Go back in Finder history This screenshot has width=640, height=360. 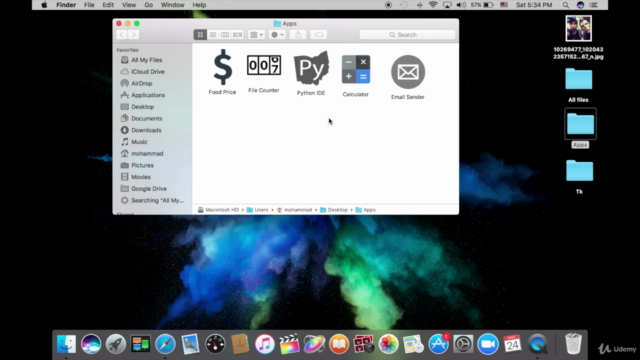pyautogui.click(x=122, y=35)
